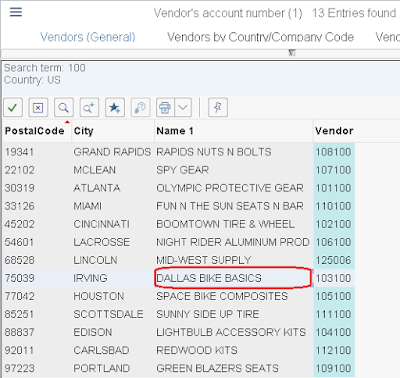
Task: Select vendor number 110100
Action: pyautogui.click(x=334, y=206)
